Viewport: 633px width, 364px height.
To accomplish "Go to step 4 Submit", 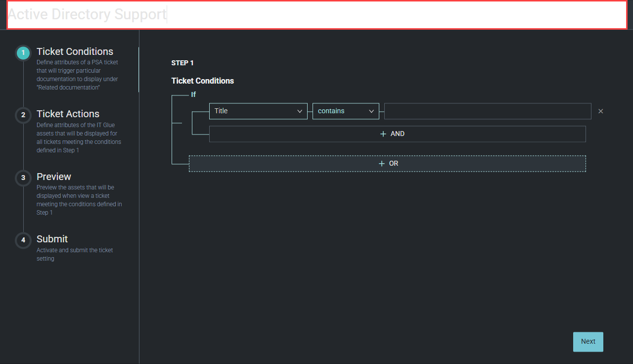I will [52, 239].
